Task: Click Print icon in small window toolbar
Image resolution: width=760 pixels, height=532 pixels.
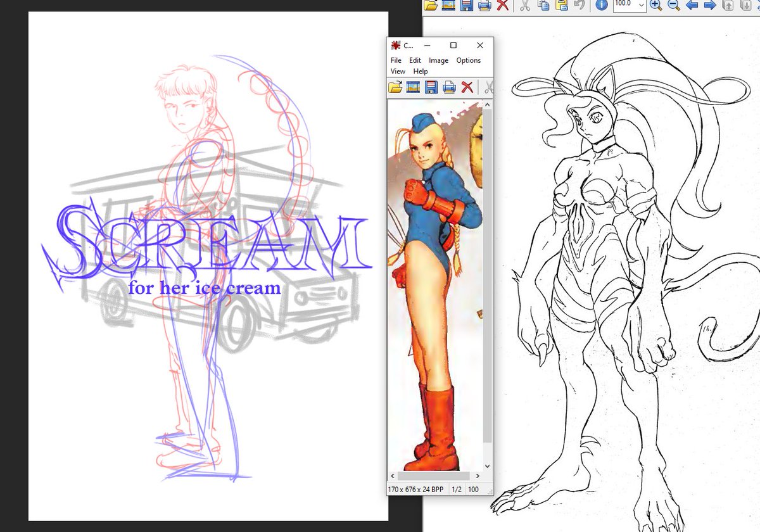Action: tap(449, 87)
